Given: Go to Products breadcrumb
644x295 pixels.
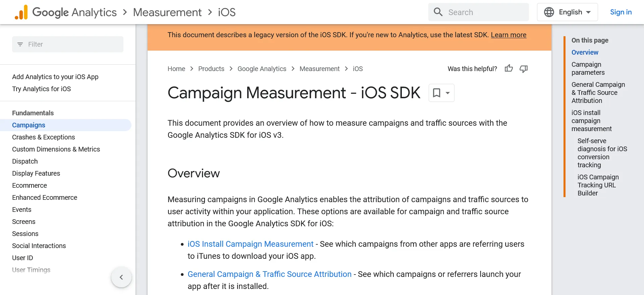Looking at the screenshot, I should click(x=211, y=69).
